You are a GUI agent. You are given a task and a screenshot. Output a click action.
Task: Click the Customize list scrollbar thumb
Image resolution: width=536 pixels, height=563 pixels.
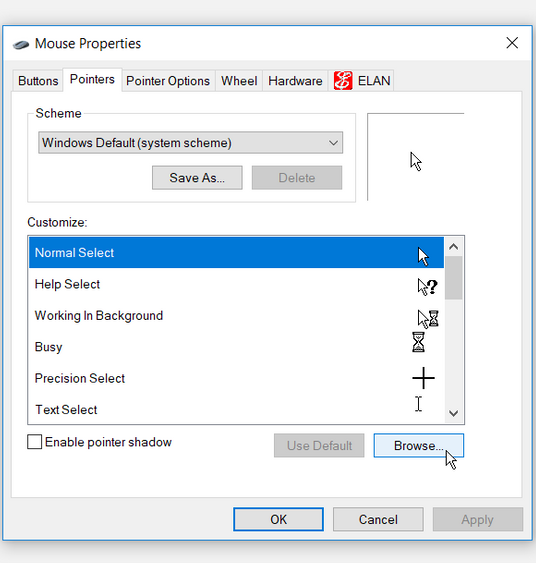[454, 278]
